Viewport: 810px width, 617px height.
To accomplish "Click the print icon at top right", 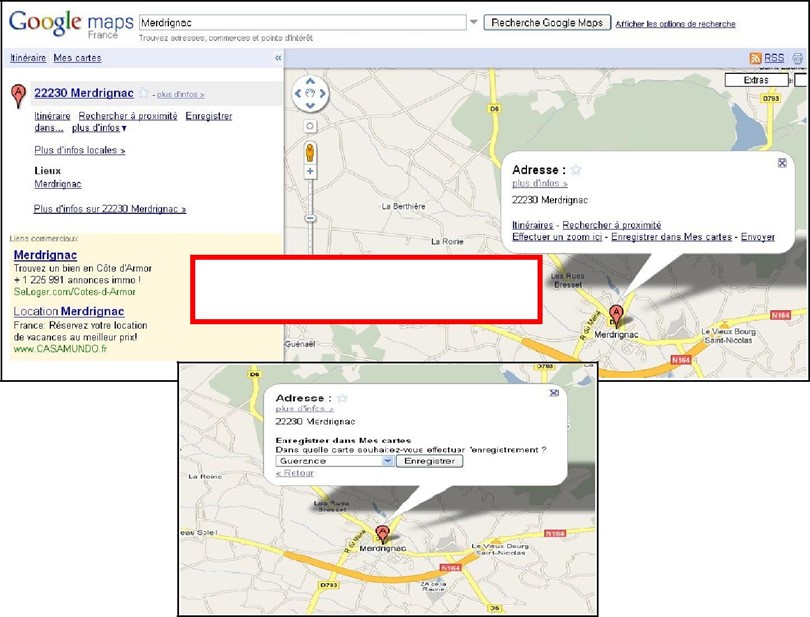I will 798,58.
